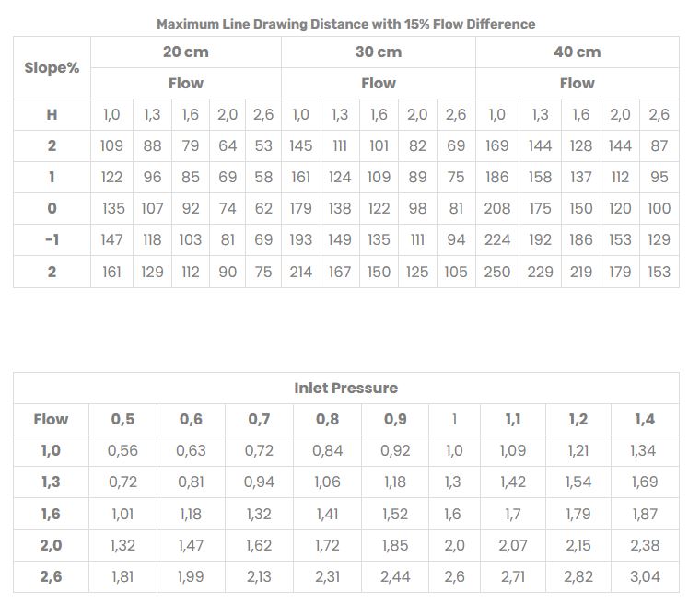Screen dimensions: 700x615
Task: Select the 30 cm column group header
Action: [379, 52]
